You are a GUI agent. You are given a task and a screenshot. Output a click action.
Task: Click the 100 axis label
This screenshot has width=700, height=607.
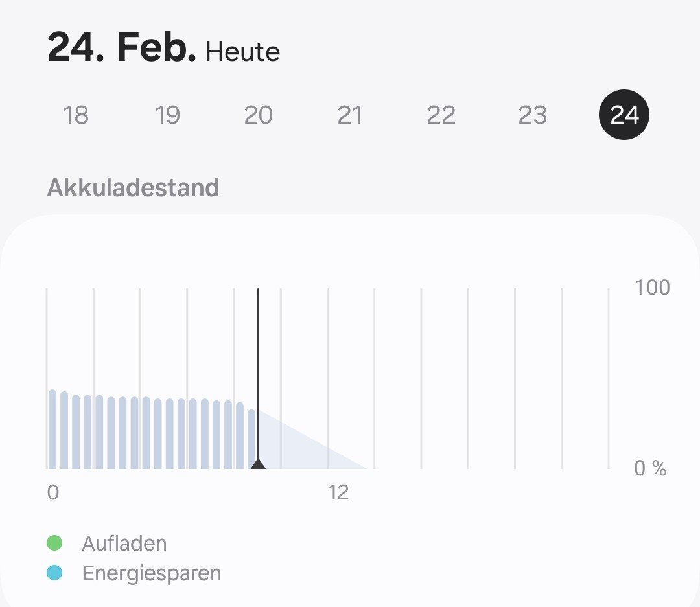pos(652,288)
